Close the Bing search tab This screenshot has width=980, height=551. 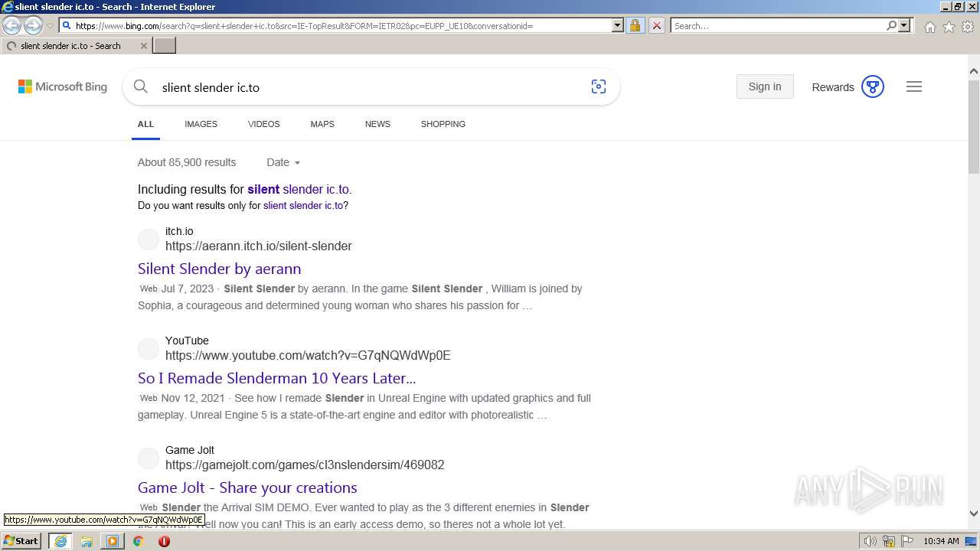pos(144,46)
